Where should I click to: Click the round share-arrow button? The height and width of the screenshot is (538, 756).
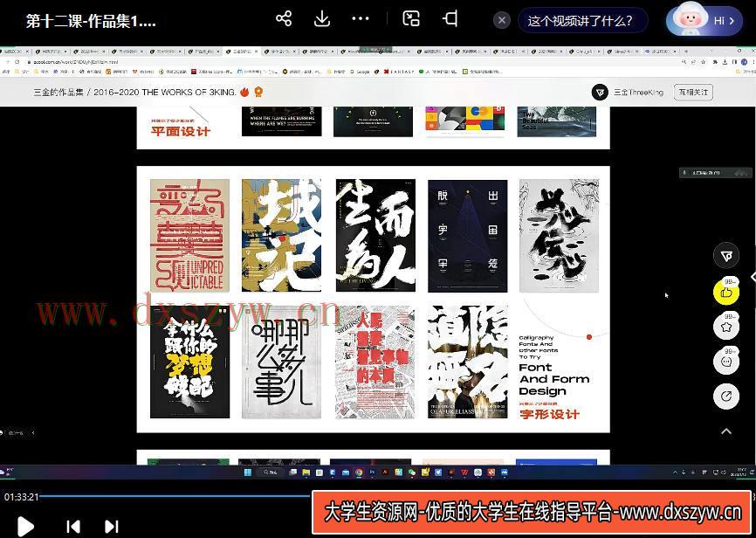726,397
